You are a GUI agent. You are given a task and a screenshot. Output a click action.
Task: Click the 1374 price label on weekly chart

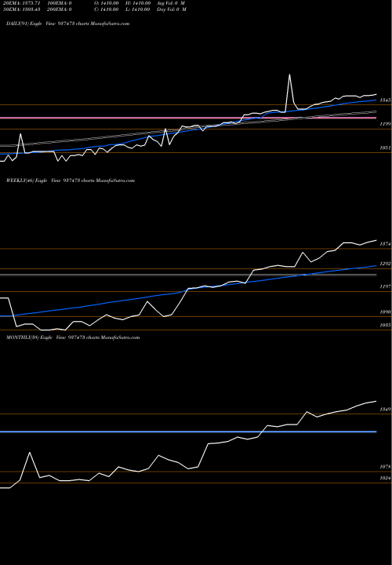pos(385,244)
